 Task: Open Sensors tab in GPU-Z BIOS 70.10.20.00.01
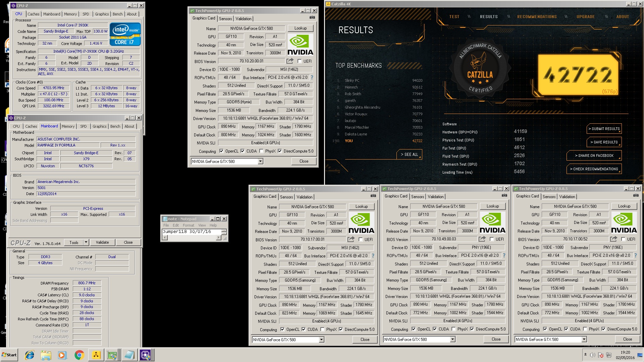point(225,19)
